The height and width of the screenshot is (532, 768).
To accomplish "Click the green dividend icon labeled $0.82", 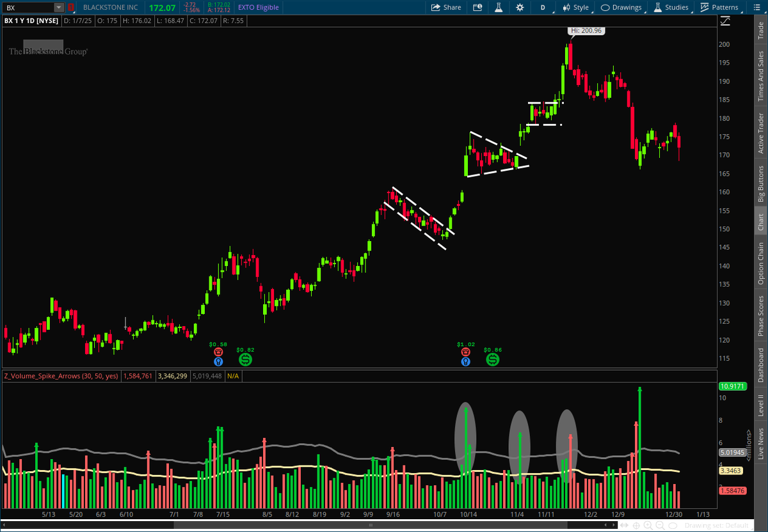I will coord(245,359).
